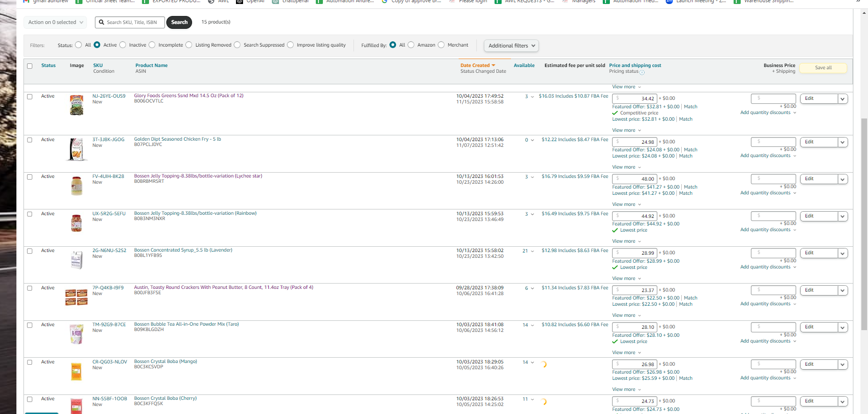Choose the Inactive status filter
This screenshot has height=414, width=868.
(123, 45)
